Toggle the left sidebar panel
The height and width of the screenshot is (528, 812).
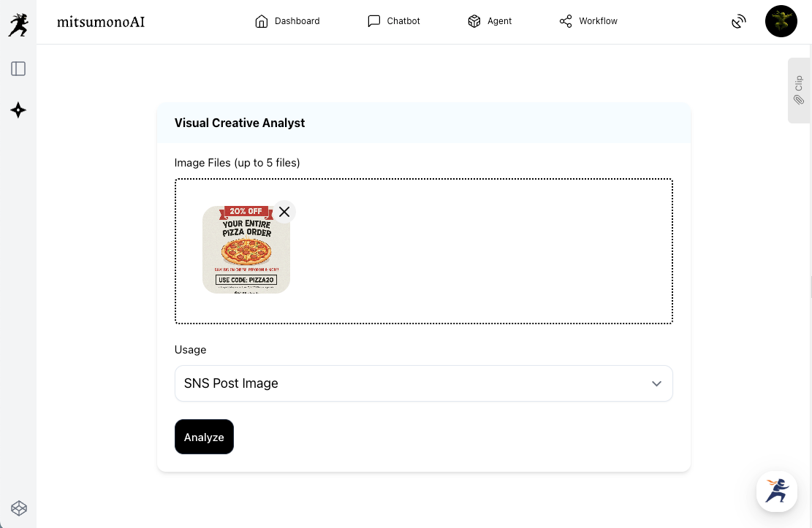click(18, 69)
